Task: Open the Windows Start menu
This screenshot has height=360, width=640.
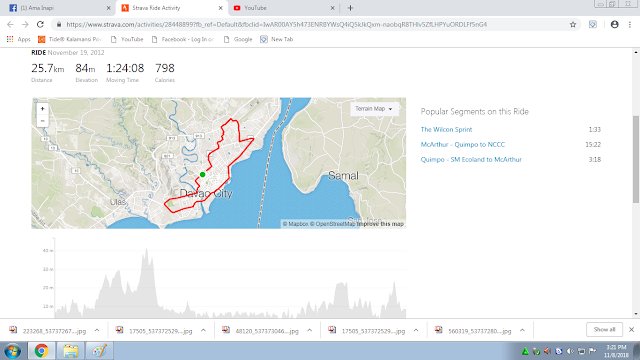Action: pos(13,351)
